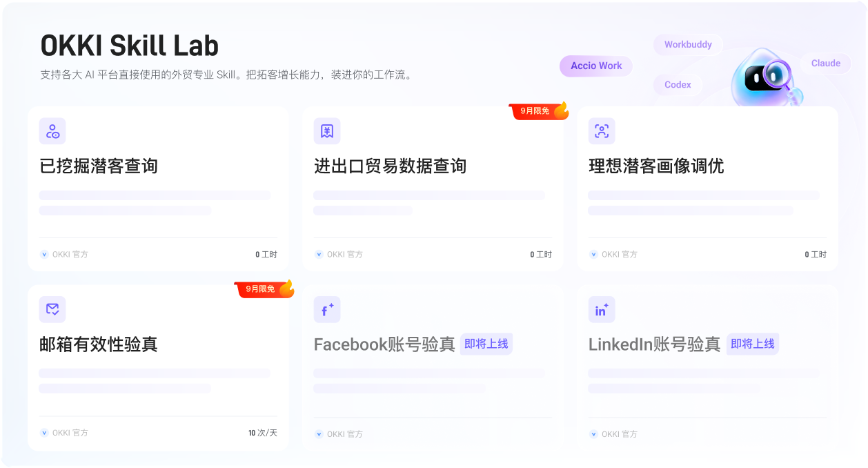Viewport: 868px width, 468px height.
Task: Click OKKI 官方 badge icon in 进出口贸易数据查询 card
Action: click(x=319, y=255)
